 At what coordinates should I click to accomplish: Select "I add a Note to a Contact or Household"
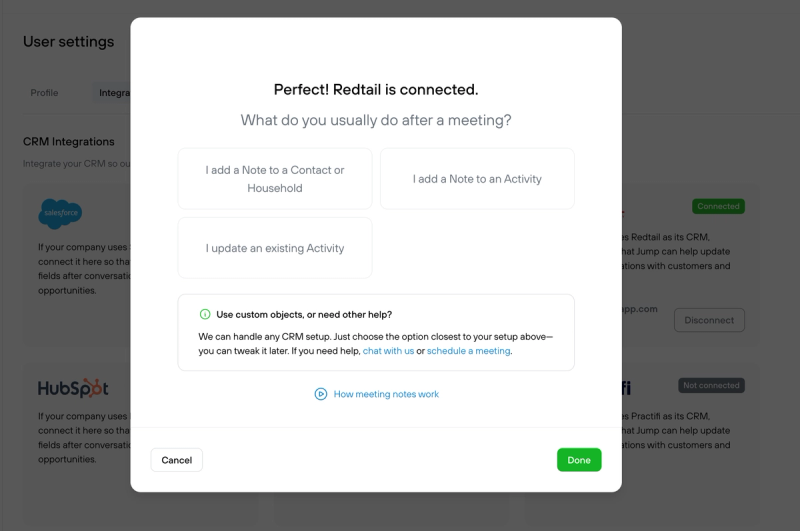click(275, 179)
